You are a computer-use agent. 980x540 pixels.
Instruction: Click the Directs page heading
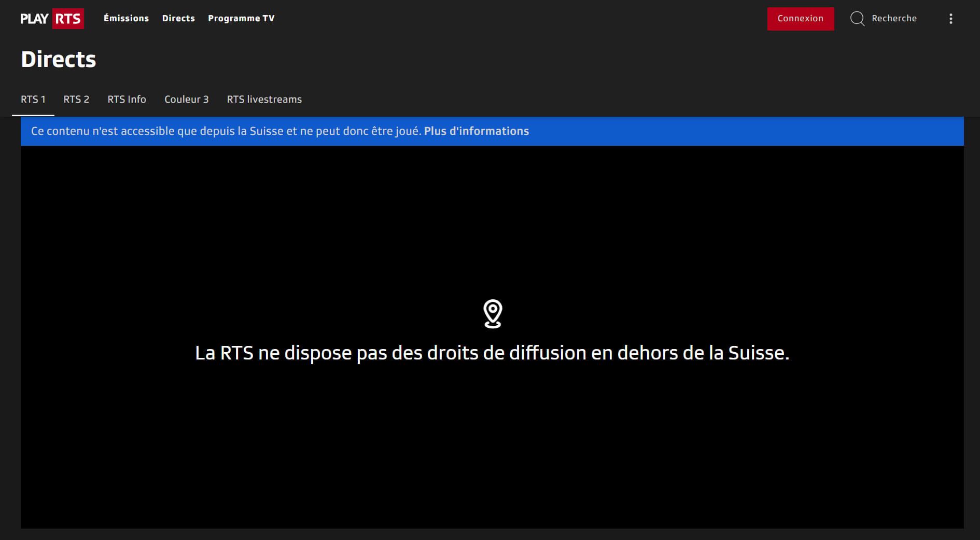pos(59,59)
